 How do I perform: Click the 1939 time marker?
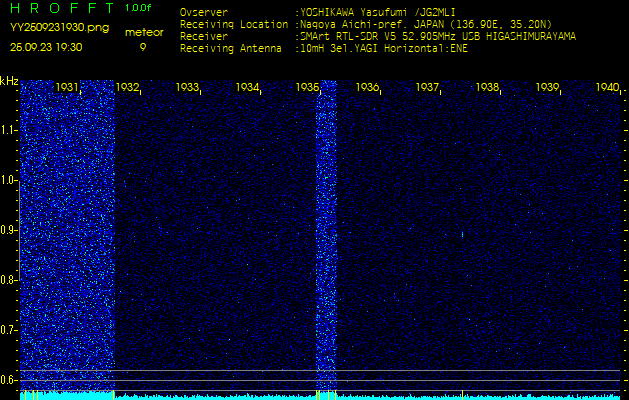tap(548, 87)
